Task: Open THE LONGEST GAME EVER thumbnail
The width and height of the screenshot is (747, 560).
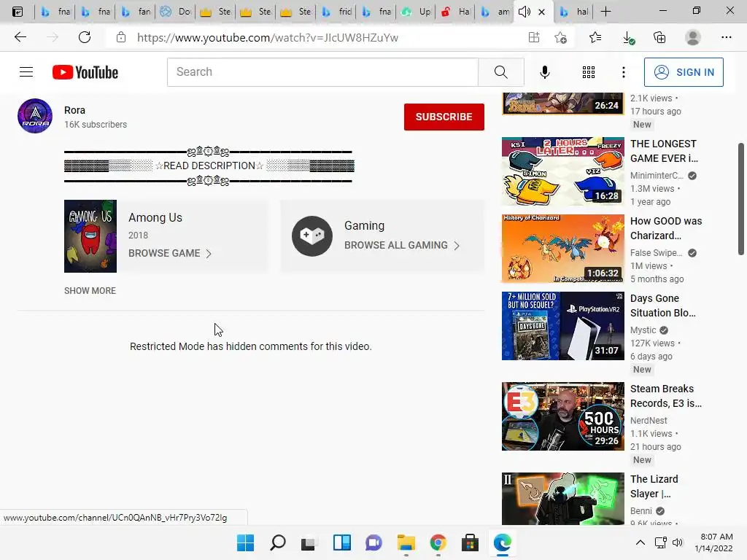Action: 562,171
